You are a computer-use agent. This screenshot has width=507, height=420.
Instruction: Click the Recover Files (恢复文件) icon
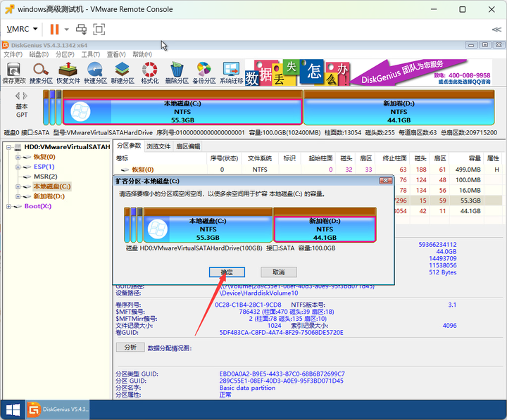pos(68,73)
